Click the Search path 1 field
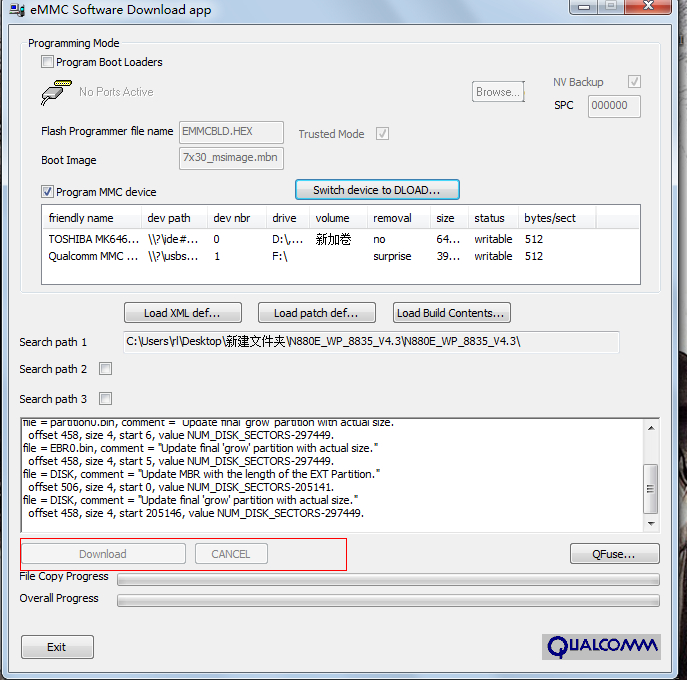The width and height of the screenshot is (687, 680). [372, 342]
